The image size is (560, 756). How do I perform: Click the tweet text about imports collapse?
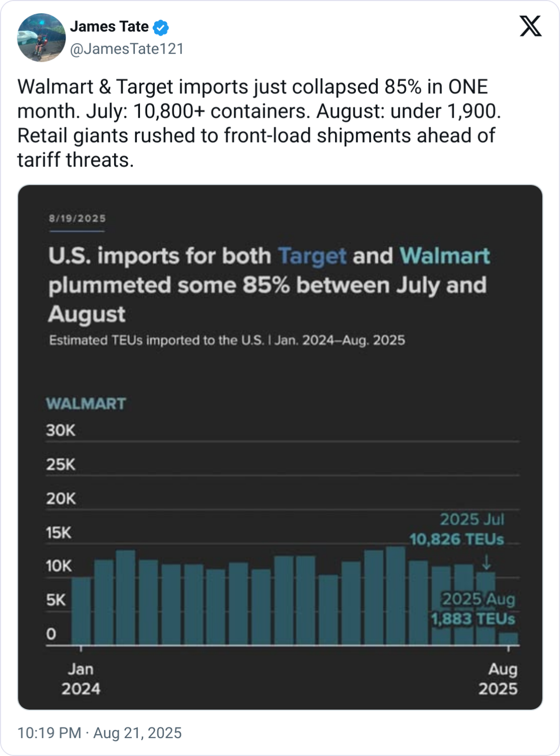(x=259, y=123)
